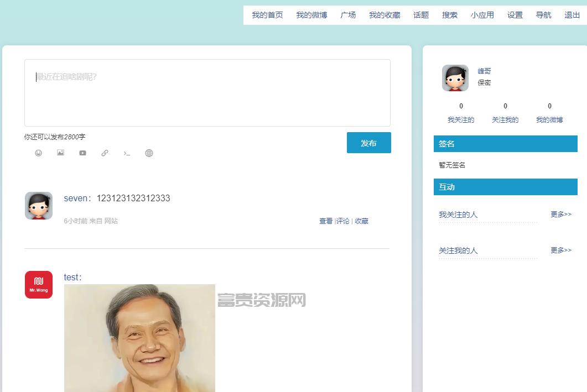The height and width of the screenshot is (392, 587).
Task: Click 评论 on seven's post
Action: (343, 221)
